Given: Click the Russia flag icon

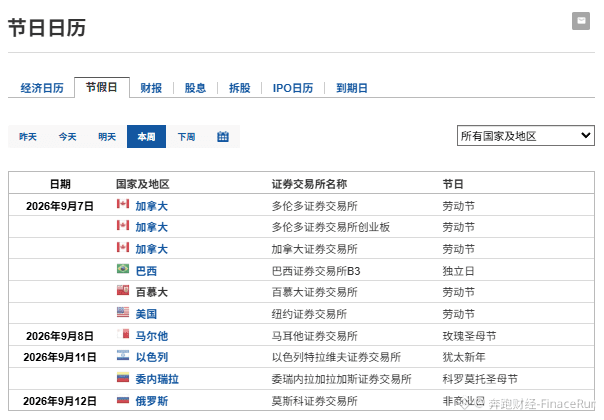Looking at the screenshot, I should (123, 400).
